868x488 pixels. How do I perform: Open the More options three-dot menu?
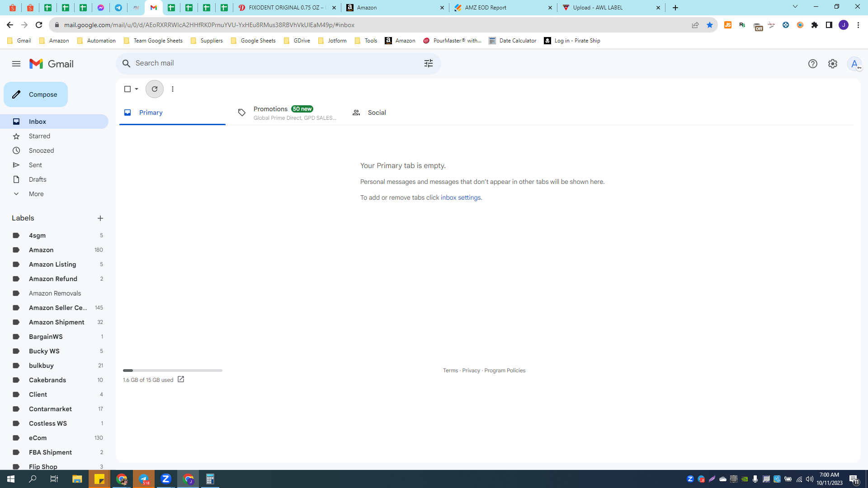pos(173,89)
